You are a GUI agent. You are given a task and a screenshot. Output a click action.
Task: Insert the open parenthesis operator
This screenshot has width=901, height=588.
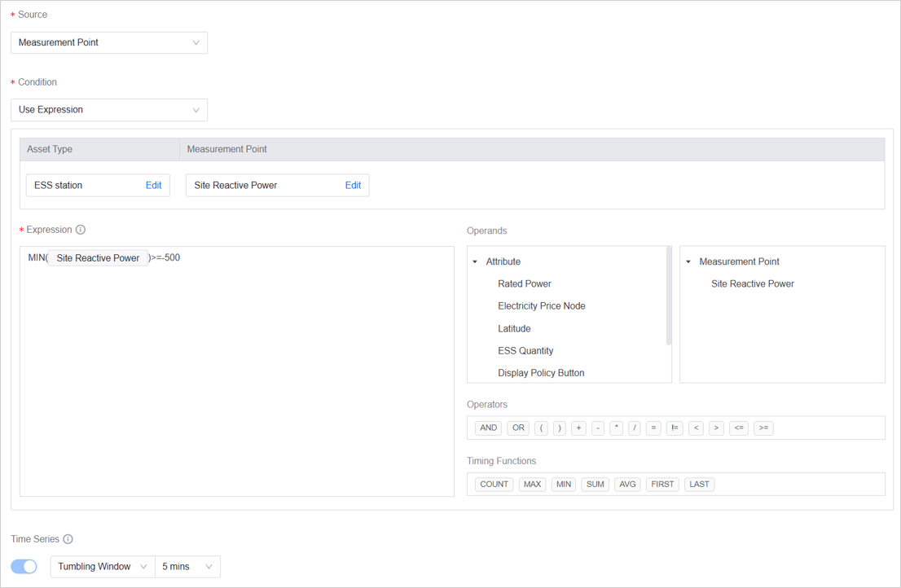(x=542, y=428)
